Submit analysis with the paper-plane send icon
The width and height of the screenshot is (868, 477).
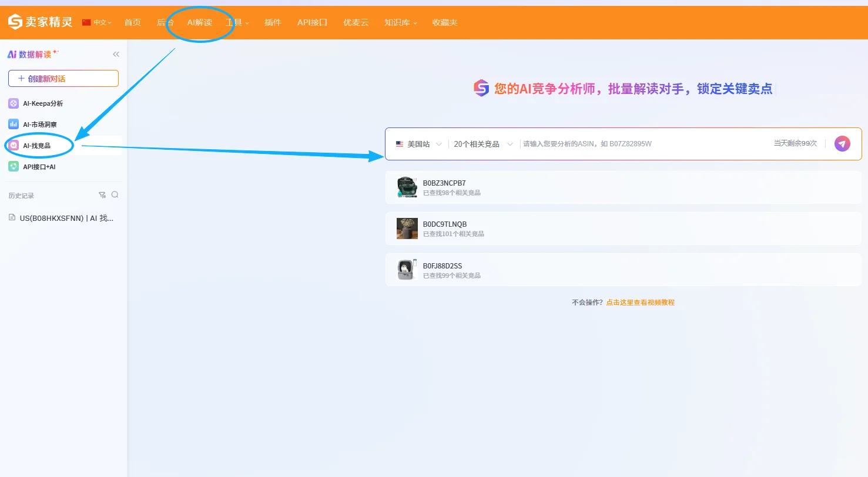[x=842, y=143]
